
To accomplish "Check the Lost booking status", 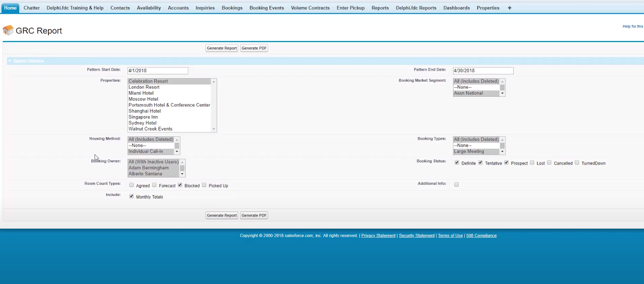I will (x=532, y=163).
